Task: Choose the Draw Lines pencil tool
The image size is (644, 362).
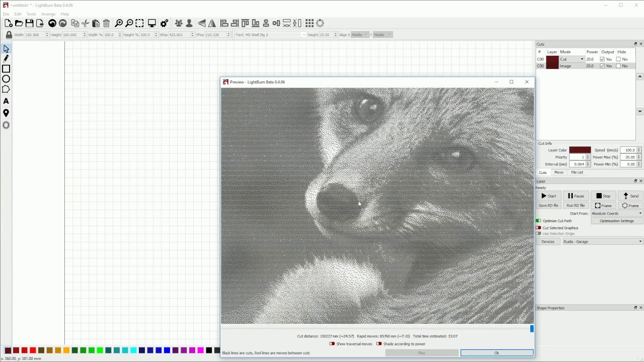Action: pyautogui.click(x=6, y=59)
